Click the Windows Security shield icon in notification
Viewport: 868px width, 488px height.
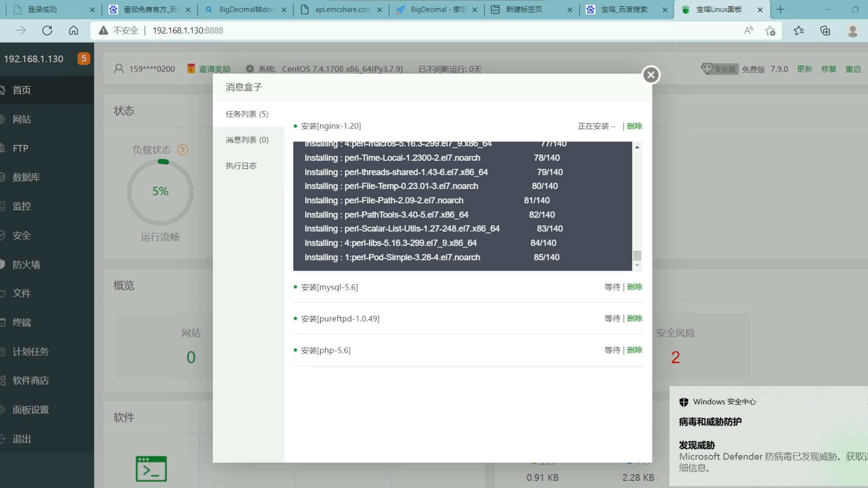[x=684, y=402]
